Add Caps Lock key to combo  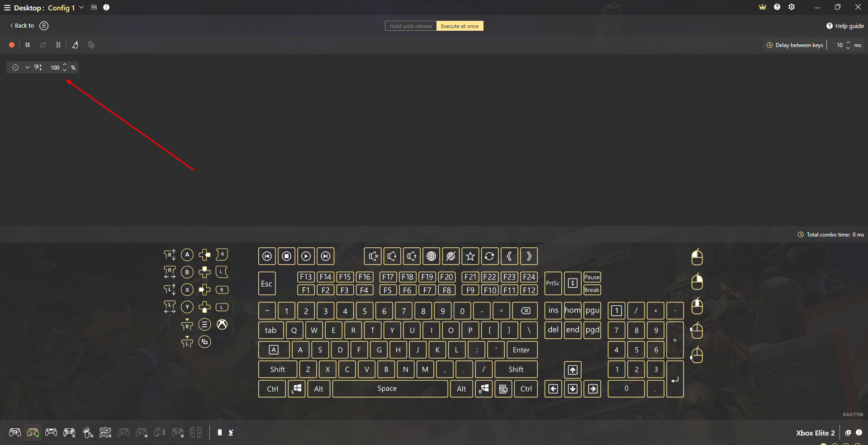[274, 350]
